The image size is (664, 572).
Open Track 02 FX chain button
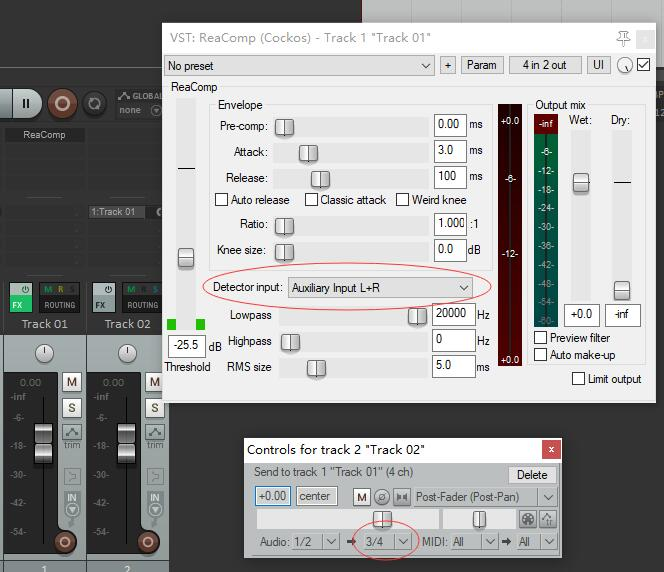100,305
